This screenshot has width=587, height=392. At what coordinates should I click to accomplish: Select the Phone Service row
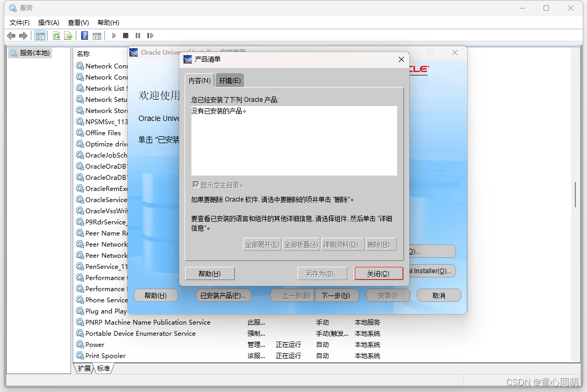tap(107, 300)
